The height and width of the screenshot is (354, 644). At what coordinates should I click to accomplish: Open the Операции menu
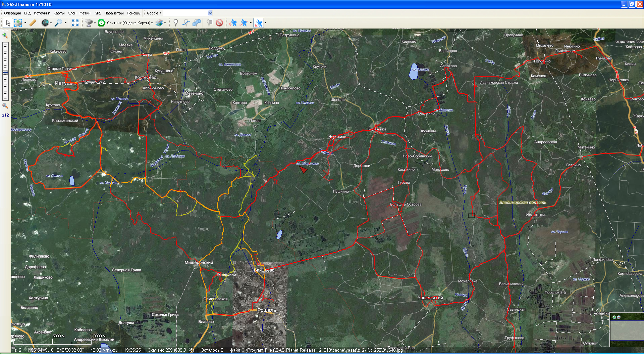point(12,13)
